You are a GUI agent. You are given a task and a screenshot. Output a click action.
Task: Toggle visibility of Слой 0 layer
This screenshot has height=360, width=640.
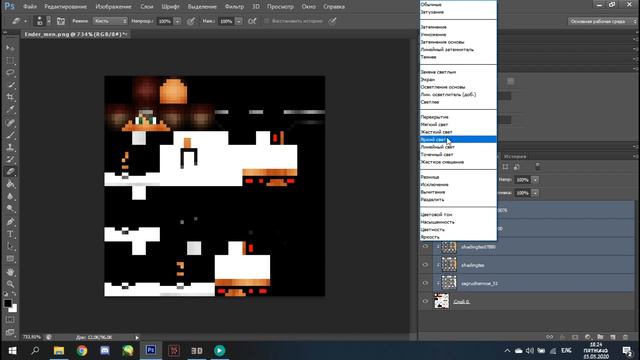425,301
